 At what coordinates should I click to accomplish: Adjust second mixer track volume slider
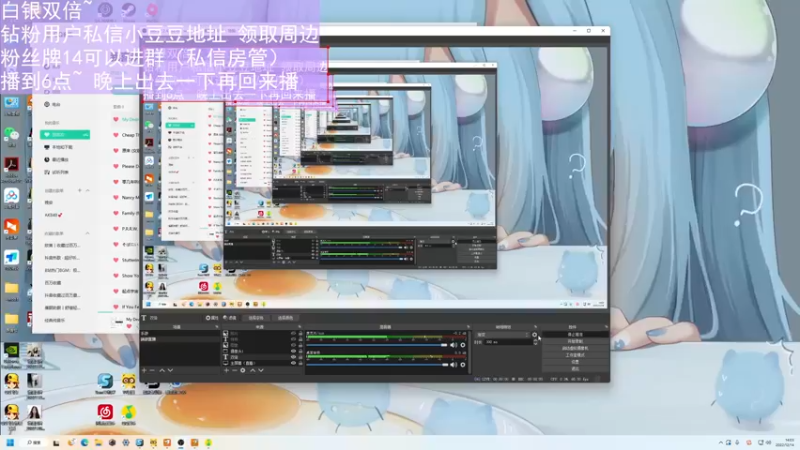click(x=377, y=365)
